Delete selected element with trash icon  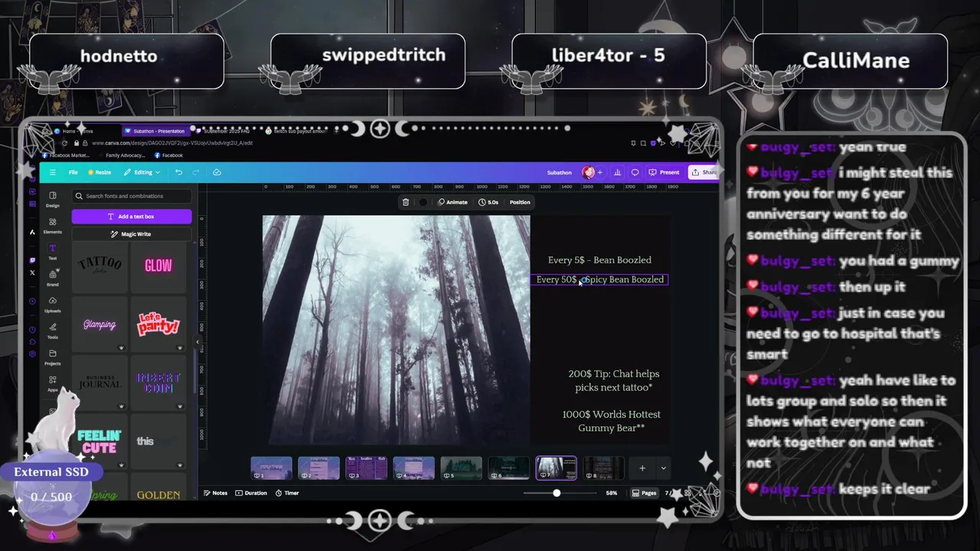point(405,202)
